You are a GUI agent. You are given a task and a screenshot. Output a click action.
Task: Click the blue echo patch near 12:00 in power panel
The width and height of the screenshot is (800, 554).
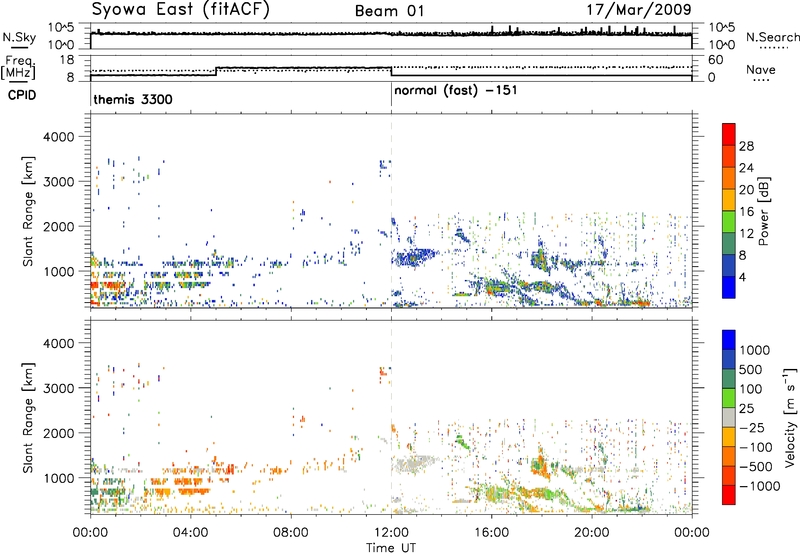pos(414,257)
